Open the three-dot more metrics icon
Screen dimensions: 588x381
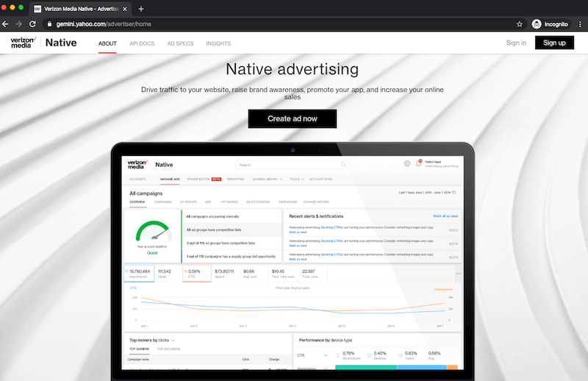coord(458,274)
